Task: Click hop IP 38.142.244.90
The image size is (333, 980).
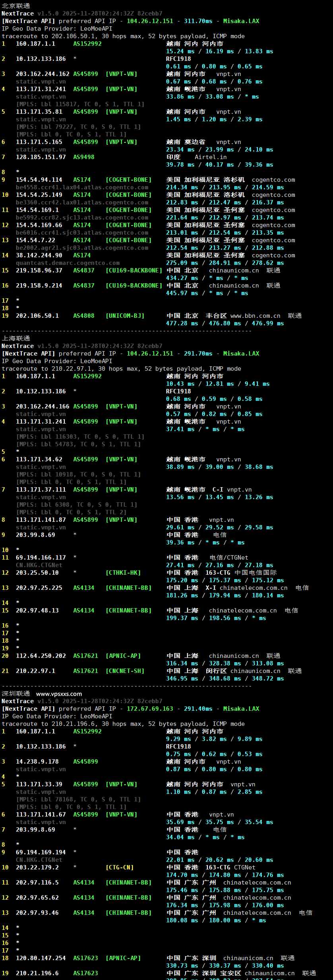Action: click(x=39, y=255)
